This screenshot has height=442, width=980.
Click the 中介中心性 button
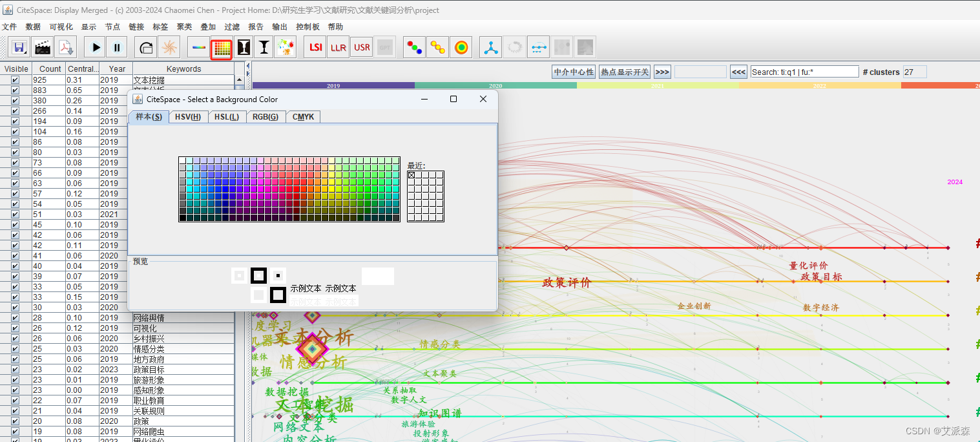point(574,72)
